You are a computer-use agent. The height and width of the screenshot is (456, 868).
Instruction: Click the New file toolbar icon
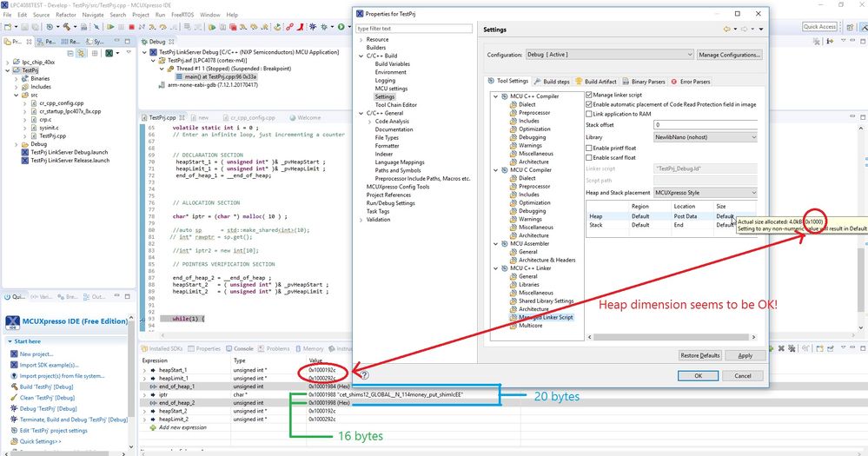[8, 27]
